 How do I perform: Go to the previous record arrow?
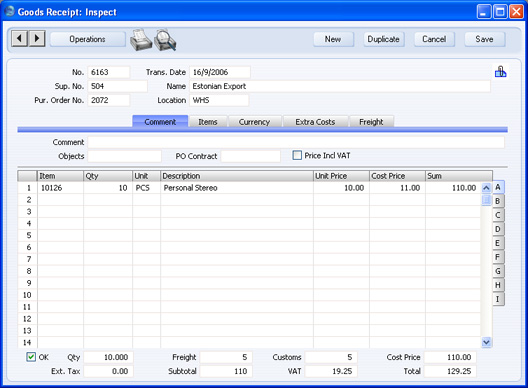click(x=19, y=38)
